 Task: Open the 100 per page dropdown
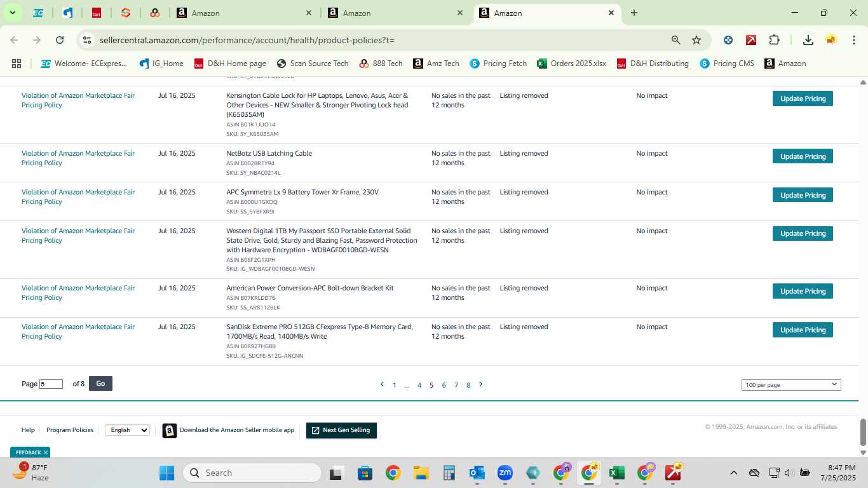pos(791,384)
